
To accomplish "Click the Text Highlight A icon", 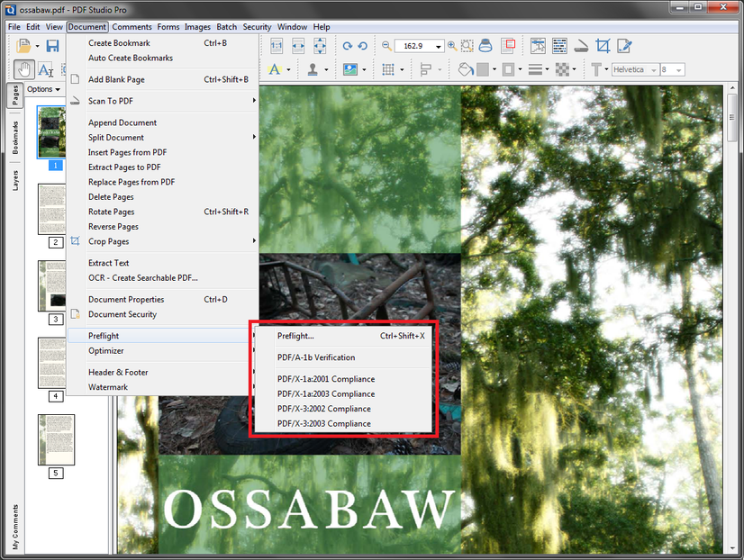I will (x=274, y=69).
